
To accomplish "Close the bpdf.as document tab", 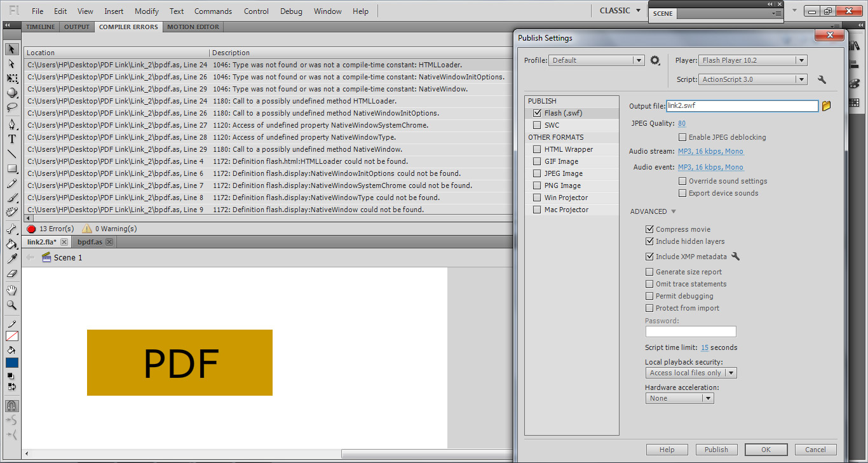I will pyautogui.click(x=109, y=242).
